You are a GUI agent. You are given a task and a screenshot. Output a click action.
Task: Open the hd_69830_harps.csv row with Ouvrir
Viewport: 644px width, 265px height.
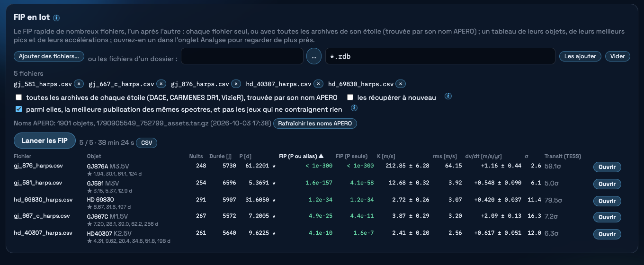(607, 201)
